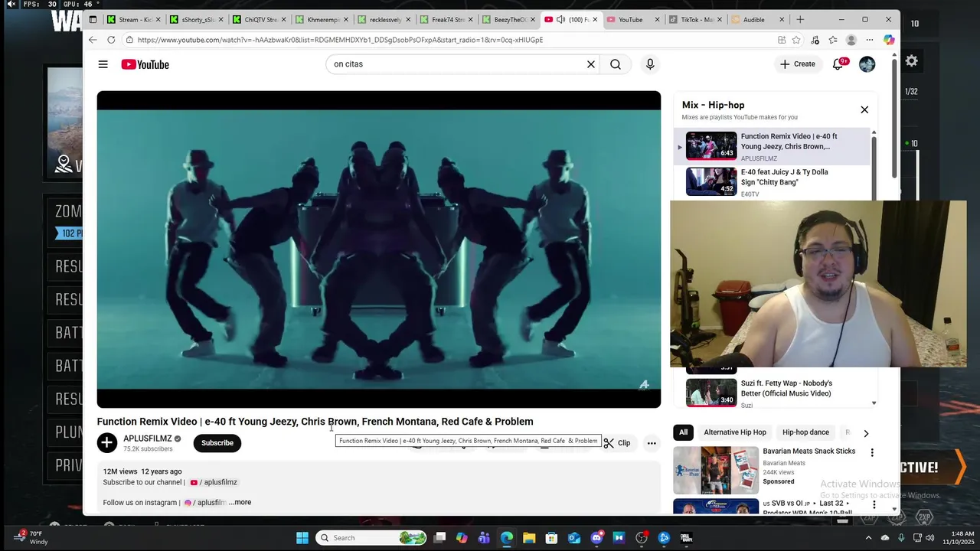The image size is (980, 551).
Task: Go to the YouTube home logo
Action: 145,64
